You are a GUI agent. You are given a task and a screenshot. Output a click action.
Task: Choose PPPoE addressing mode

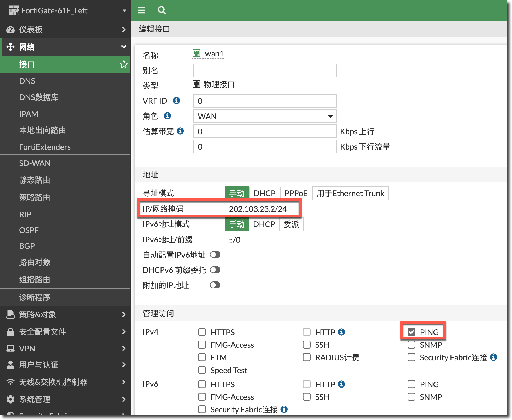(296, 193)
